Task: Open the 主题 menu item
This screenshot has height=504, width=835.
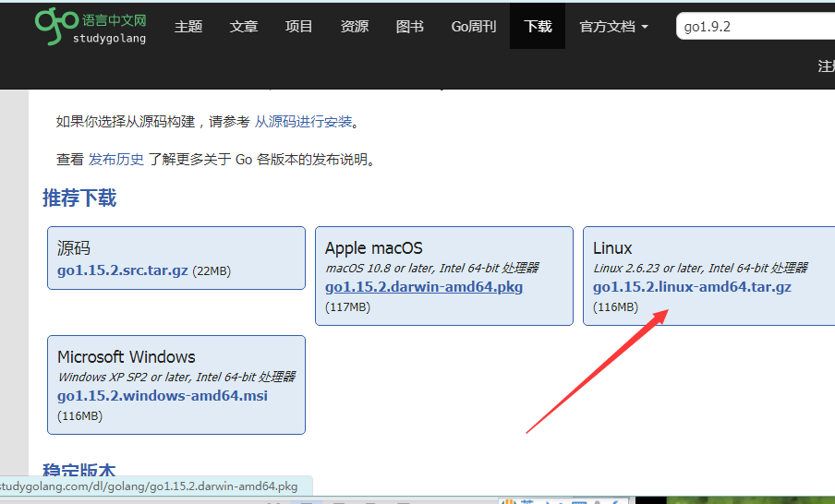Action: click(x=188, y=27)
